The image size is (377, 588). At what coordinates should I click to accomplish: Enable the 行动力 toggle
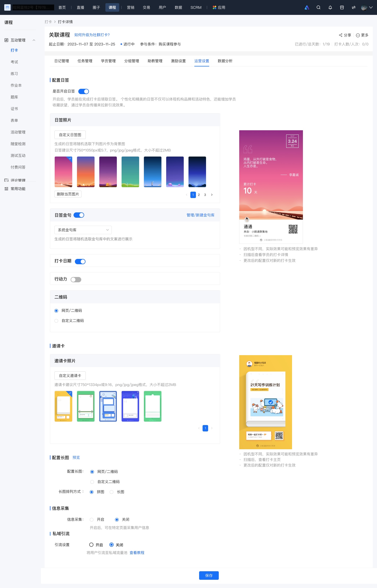click(76, 280)
